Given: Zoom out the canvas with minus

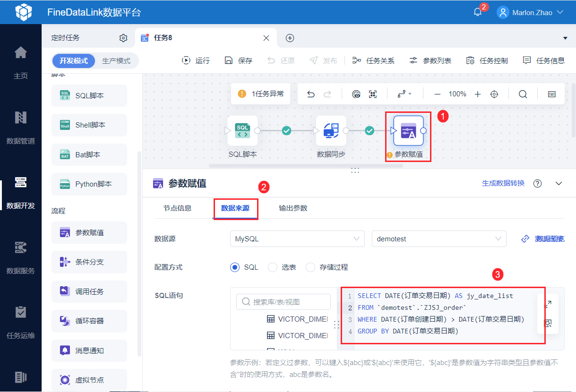Looking at the screenshot, I should pyautogui.click(x=438, y=94).
